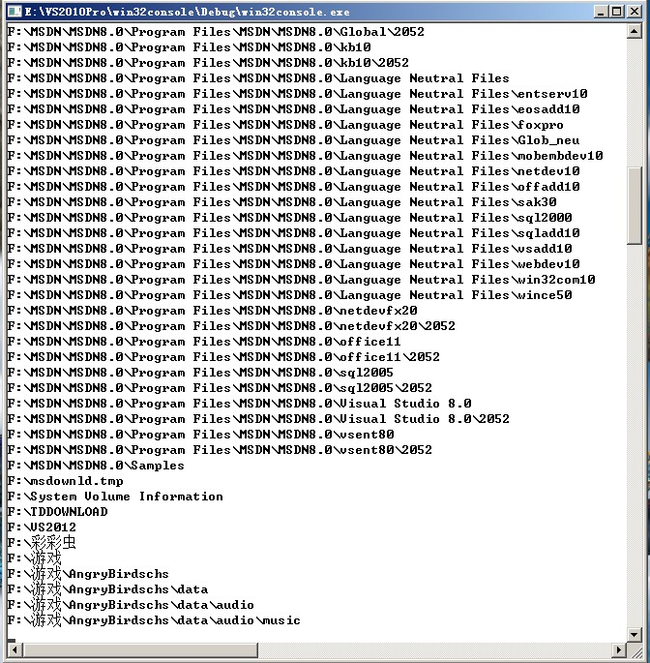Click the vertical scroll track below the thumb

[x=634, y=436]
